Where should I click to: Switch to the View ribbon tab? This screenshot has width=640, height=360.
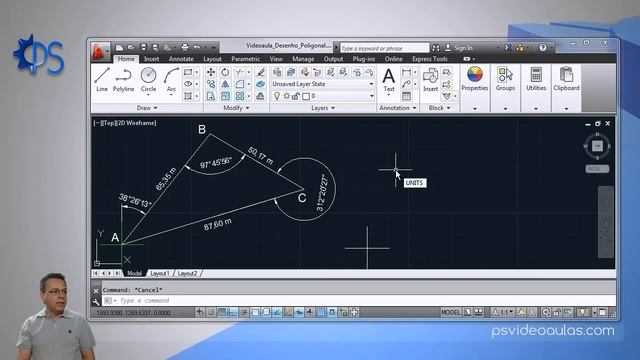[x=276, y=59]
